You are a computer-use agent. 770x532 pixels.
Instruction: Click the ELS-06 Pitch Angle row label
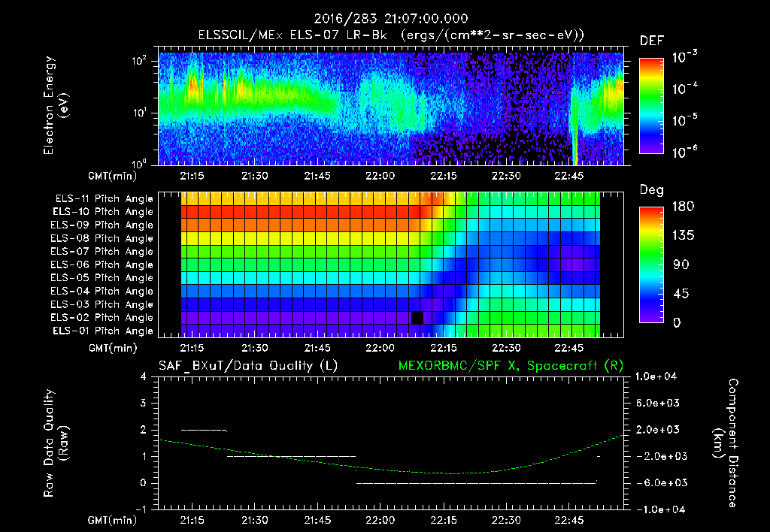[102, 264]
